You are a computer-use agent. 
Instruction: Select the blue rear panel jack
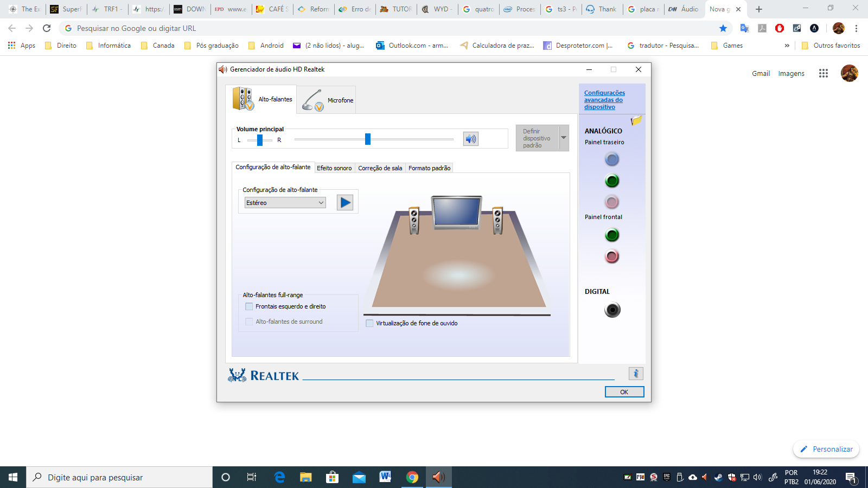(612, 159)
